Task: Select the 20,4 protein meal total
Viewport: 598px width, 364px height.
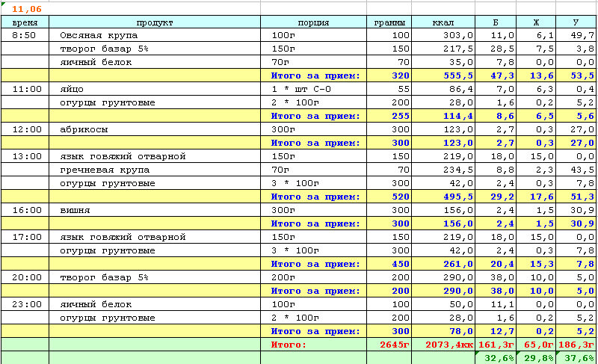Action: [x=496, y=264]
